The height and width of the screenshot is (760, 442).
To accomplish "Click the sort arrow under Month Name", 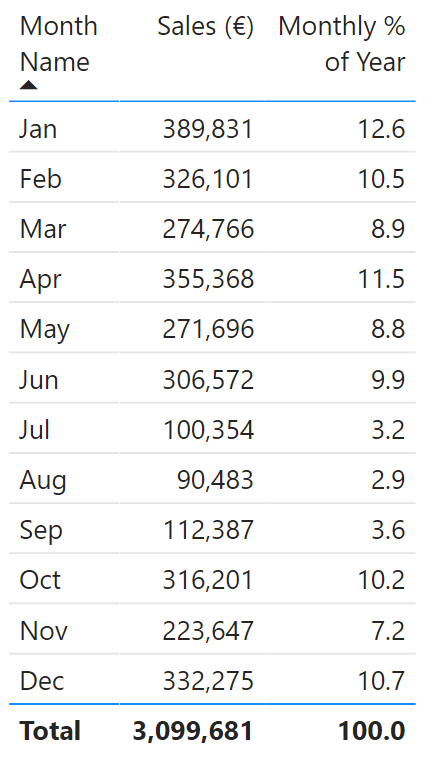I will (x=29, y=85).
